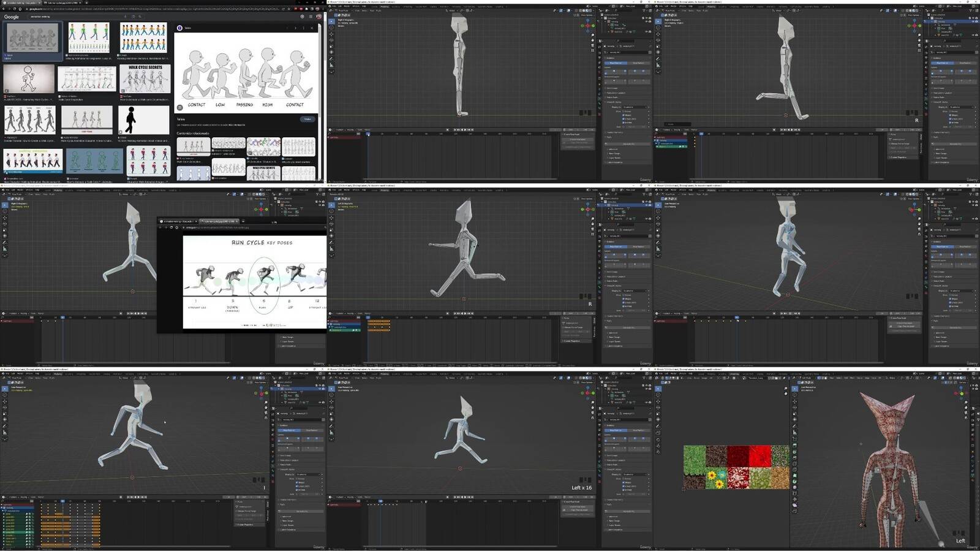Viewport: 980px width, 551px height.
Task: Close the Google image preview panel
Action: [x=312, y=28]
